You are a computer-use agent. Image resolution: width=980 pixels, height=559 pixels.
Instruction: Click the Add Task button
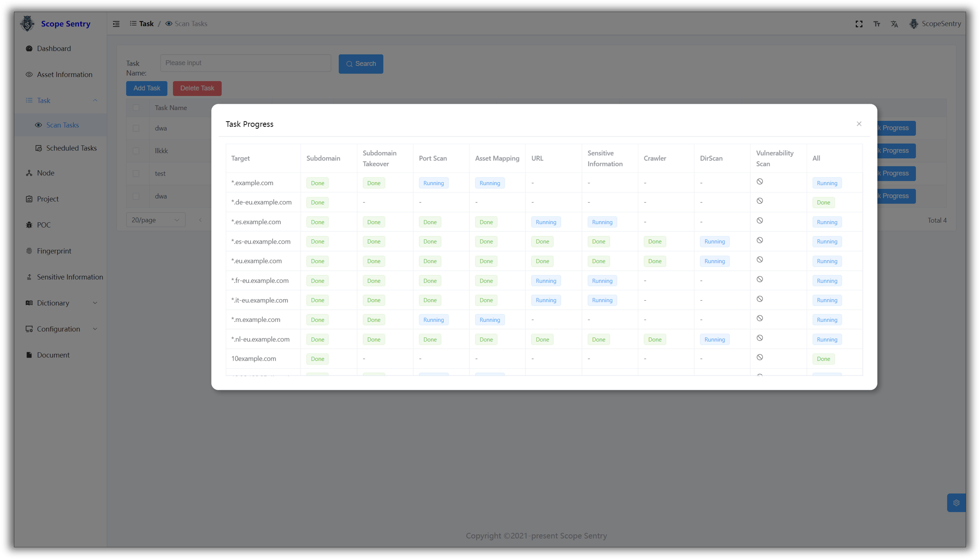coord(146,88)
